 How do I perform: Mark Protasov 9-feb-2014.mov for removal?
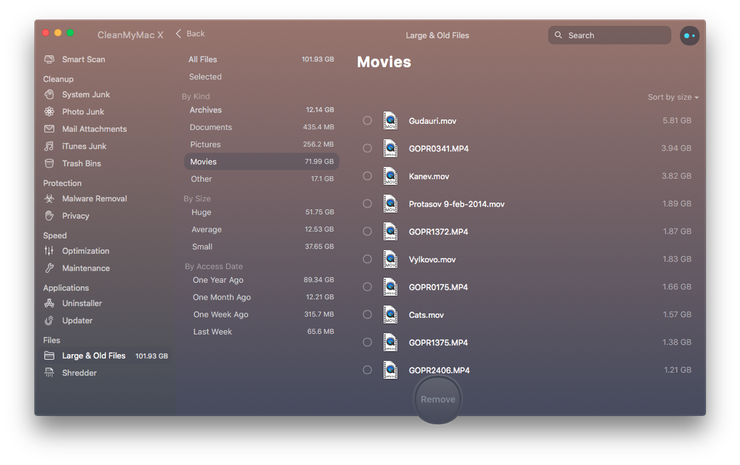point(367,203)
